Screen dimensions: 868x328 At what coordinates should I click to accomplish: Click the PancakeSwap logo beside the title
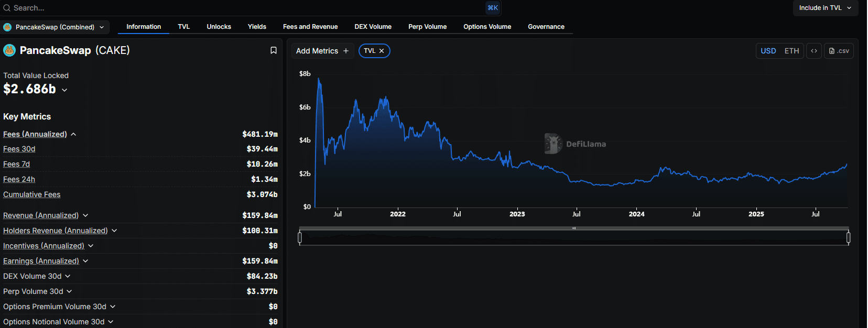[9, 50]
